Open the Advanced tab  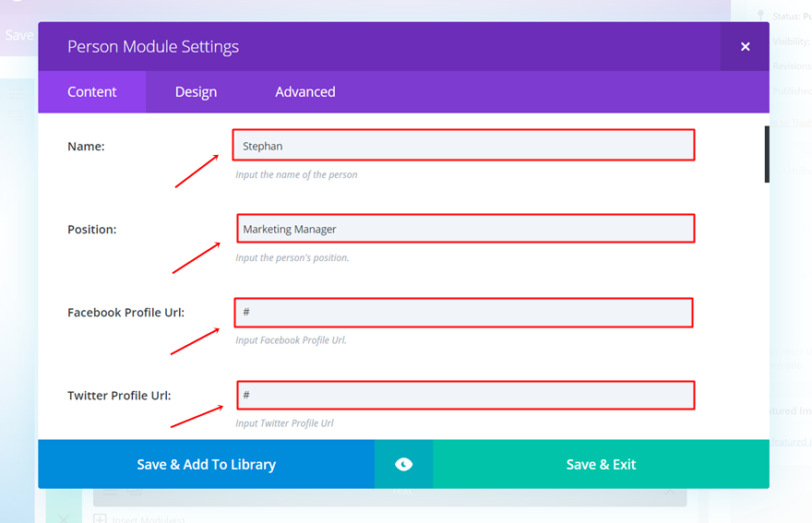304,92
